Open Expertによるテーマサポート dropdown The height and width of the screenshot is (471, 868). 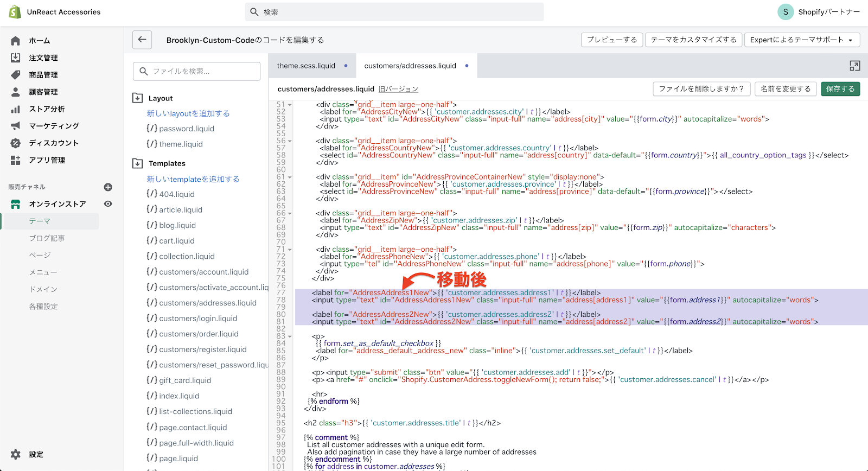click(801, 40)
